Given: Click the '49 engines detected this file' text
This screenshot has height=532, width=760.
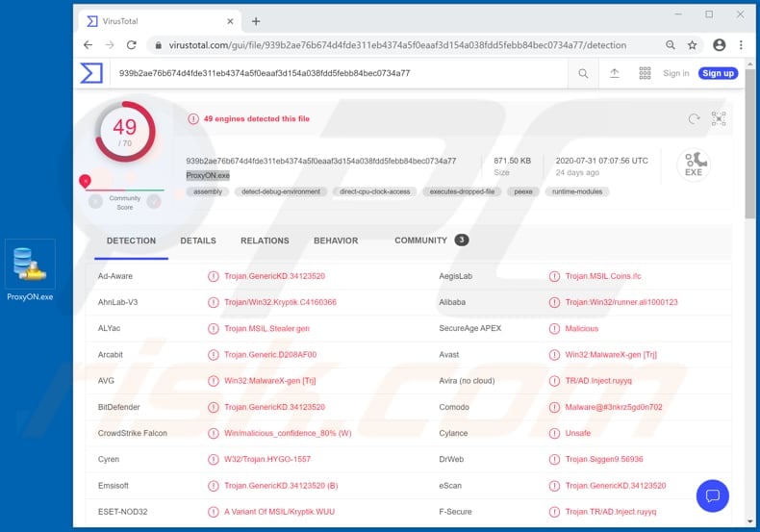Looking at the screenshot, I should pyautogui.click(x=257, y=118).
